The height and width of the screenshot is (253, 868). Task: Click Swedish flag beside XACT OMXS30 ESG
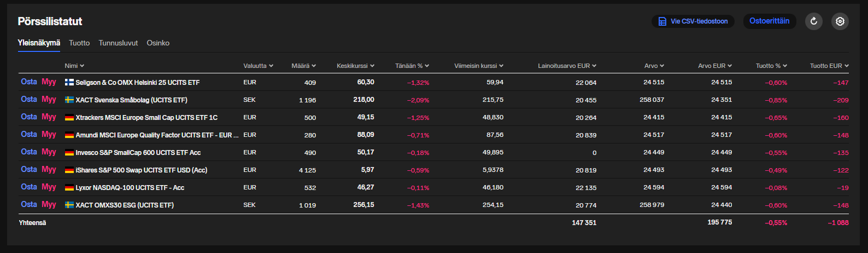[x=69, y=205]
